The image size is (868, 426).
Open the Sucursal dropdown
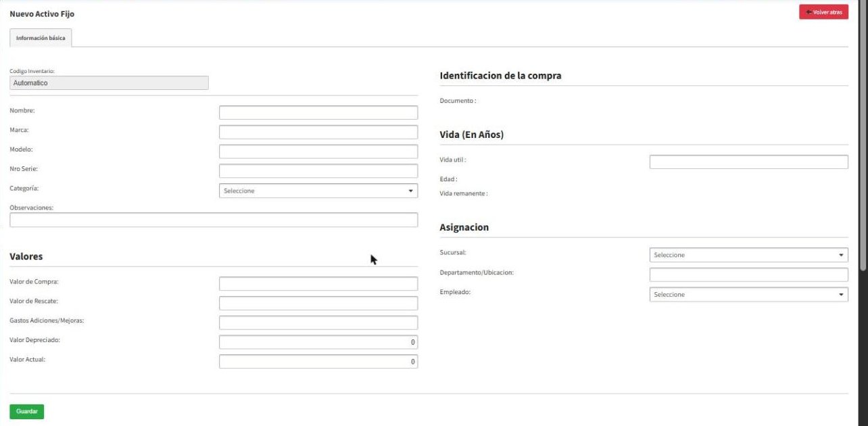[x=749, y=255]
